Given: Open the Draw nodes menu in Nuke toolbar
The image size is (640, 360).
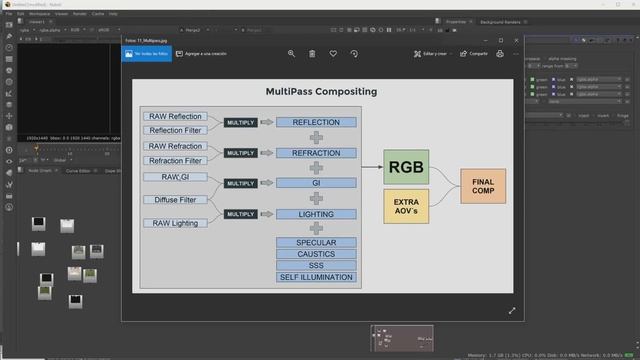Looking at the screenshot, I should (9, 37).
